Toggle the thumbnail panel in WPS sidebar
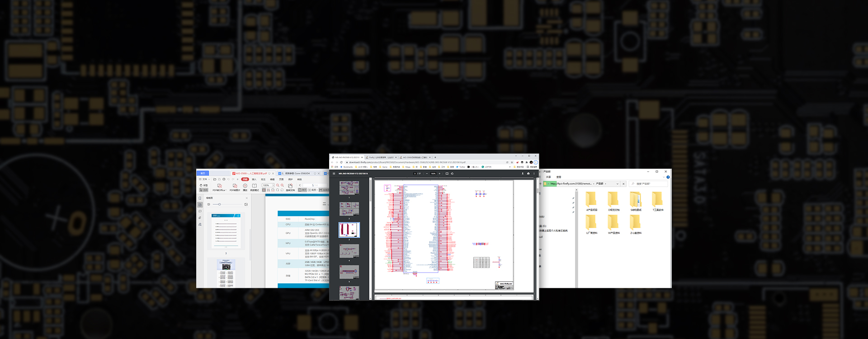The image size is (868, 339). 200,205
